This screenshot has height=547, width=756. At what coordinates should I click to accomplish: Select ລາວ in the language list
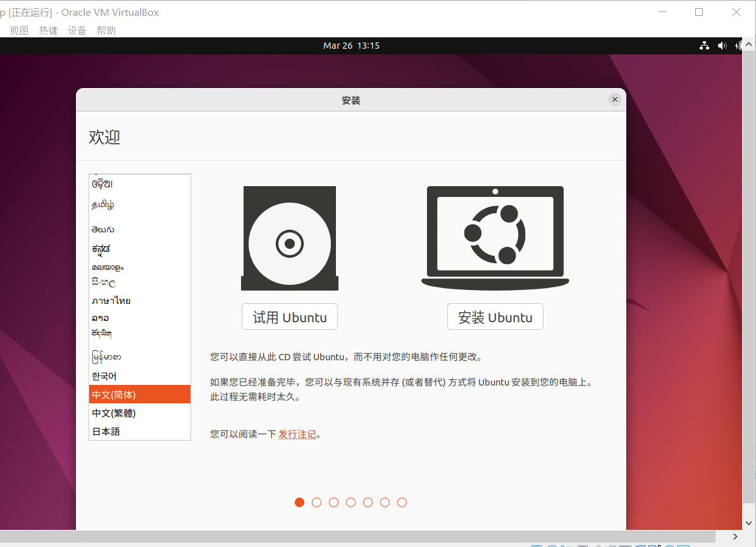140,318
